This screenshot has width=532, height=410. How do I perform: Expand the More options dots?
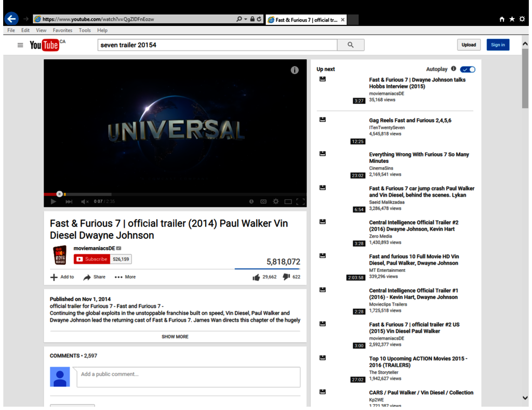coord(118,277)
